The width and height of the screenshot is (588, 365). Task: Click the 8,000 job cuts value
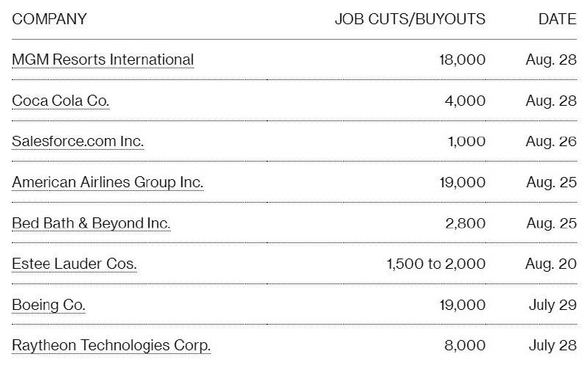(465, 345)
